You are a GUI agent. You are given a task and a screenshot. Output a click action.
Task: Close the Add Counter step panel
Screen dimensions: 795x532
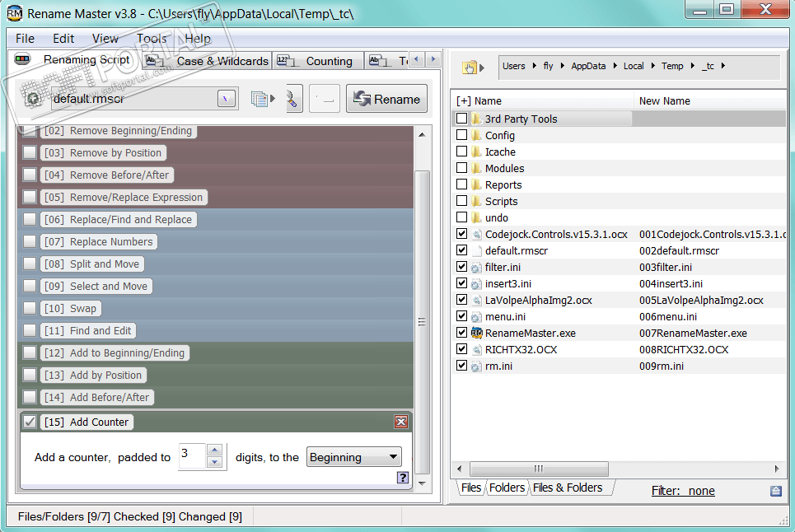coord(401,422)
